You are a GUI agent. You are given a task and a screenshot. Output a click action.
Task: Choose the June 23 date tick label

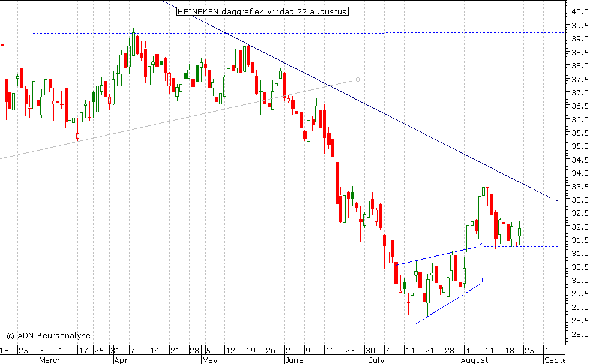click(350, 351)
